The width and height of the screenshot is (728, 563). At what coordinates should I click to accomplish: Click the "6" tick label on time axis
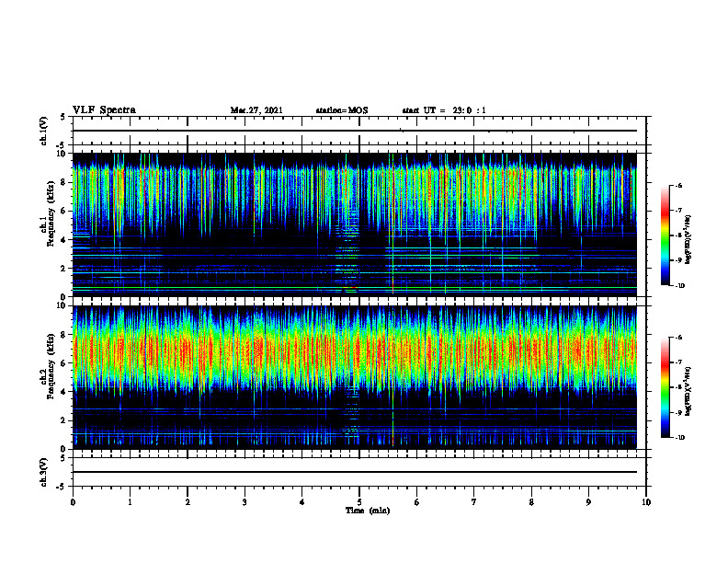[417, 502]
